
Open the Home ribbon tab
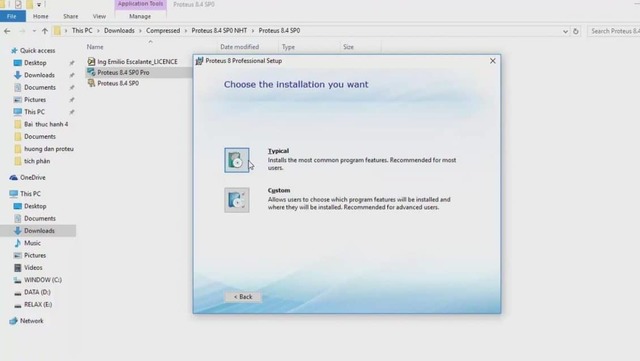40,16
